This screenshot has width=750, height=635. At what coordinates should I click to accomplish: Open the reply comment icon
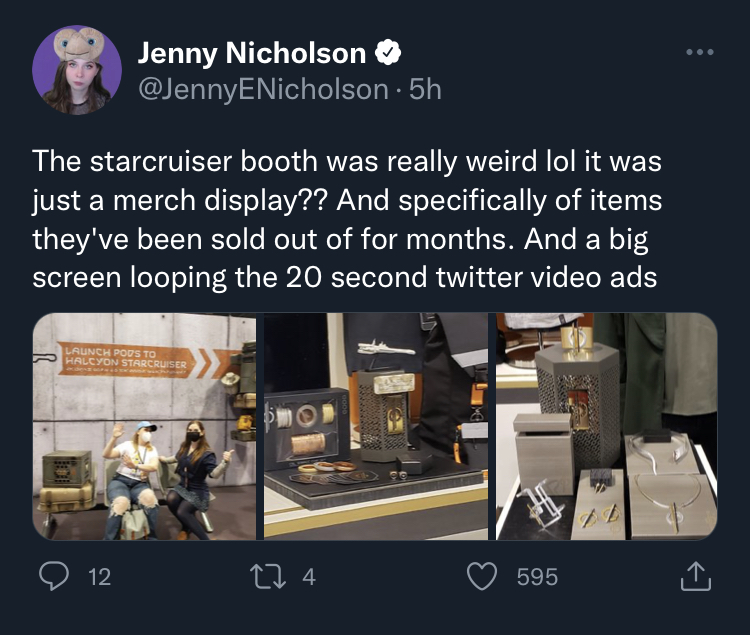tap(54, 576)
